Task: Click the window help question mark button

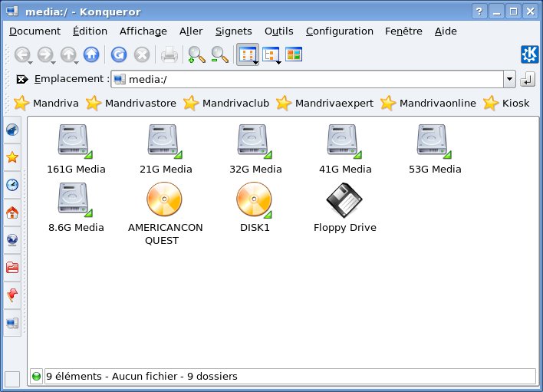Action: tap(479, 12)
